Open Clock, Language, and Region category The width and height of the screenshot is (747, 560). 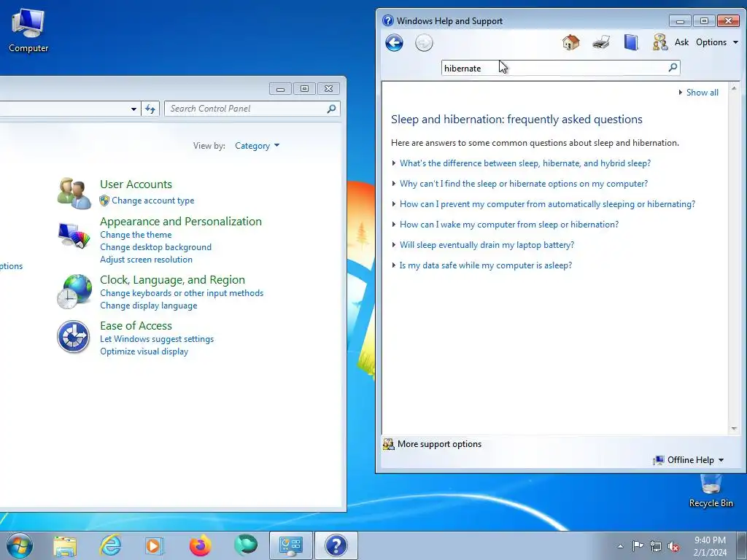click(x=172, y=280)
